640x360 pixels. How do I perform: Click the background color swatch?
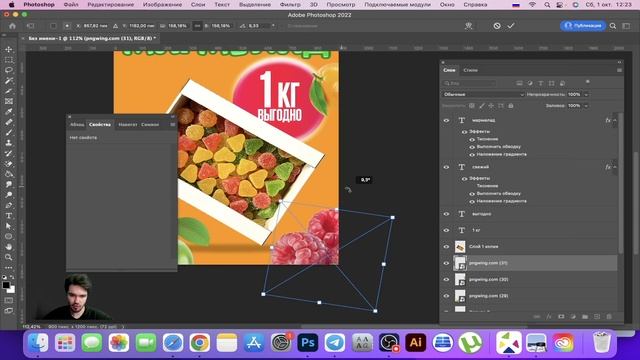click(x=11, y=290)
